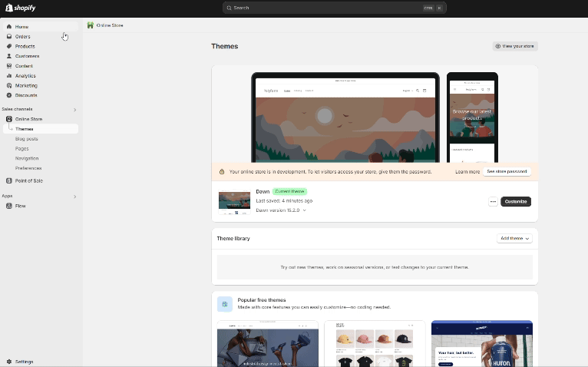588x367 pixels.
Task: Click Home label in sidebar
Action: coord(21,27)
